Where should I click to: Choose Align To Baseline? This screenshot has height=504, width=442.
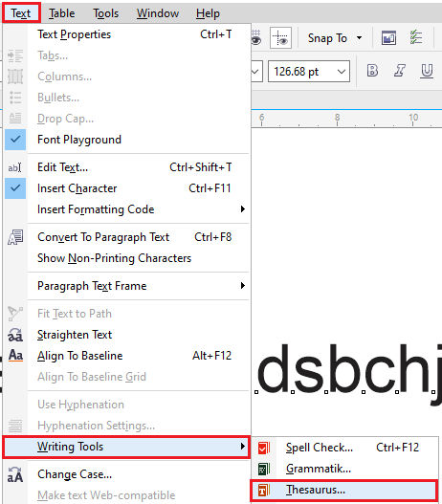point(127,356)
